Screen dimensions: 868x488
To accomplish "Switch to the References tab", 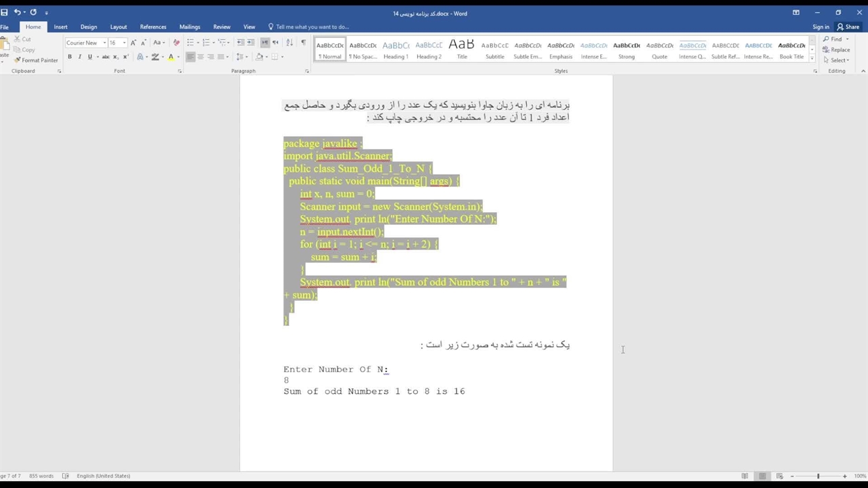I will 153,27.
